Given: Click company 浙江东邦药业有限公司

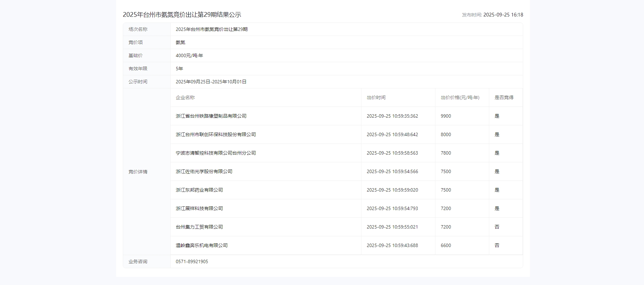Looking at the screenshot, I should pyautogui.click(x=199, y=190).
